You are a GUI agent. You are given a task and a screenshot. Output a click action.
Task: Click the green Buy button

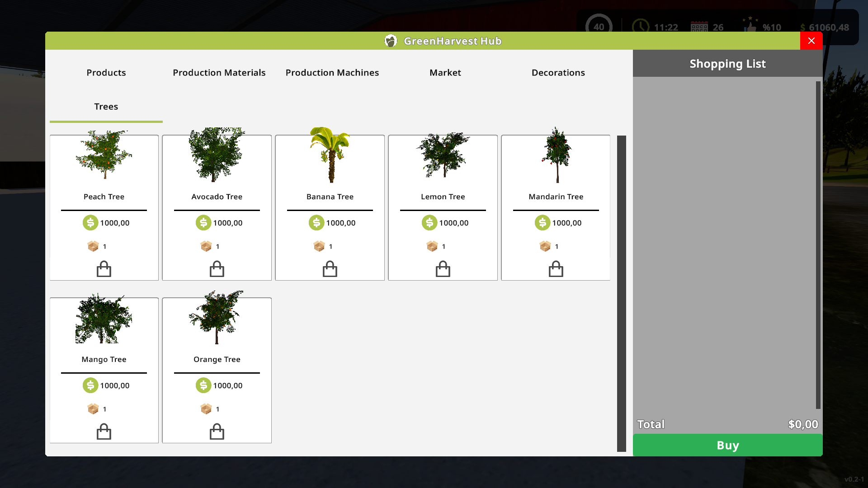728,445
